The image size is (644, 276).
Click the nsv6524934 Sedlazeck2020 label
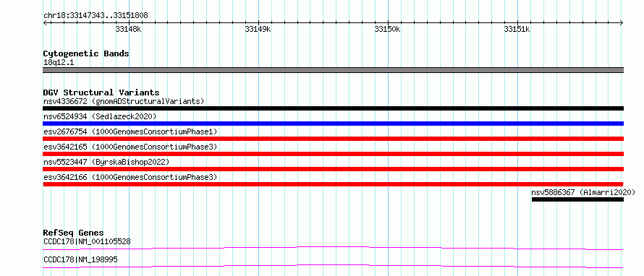pos(100,116)
